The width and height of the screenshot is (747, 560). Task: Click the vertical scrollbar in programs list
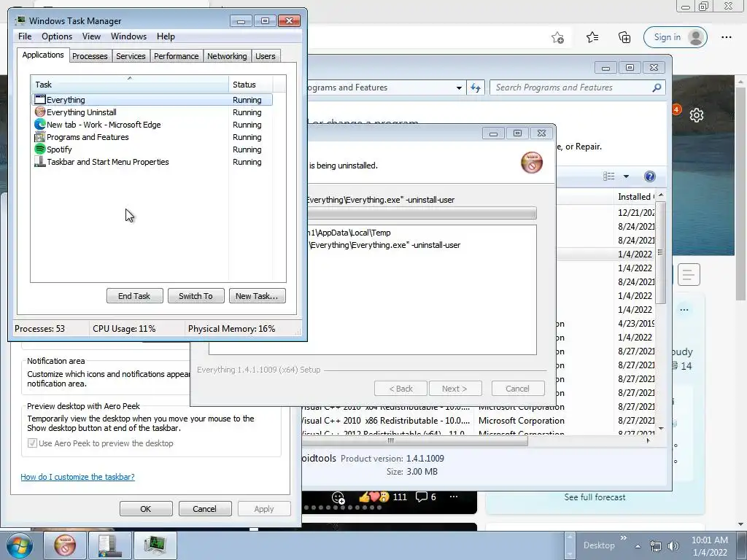pyautogui.click(x=661, y=252)
